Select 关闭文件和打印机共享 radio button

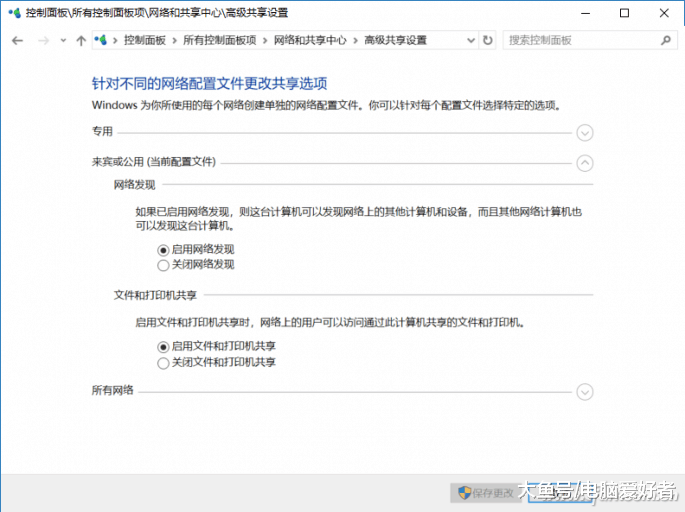[x=163, y=363]
